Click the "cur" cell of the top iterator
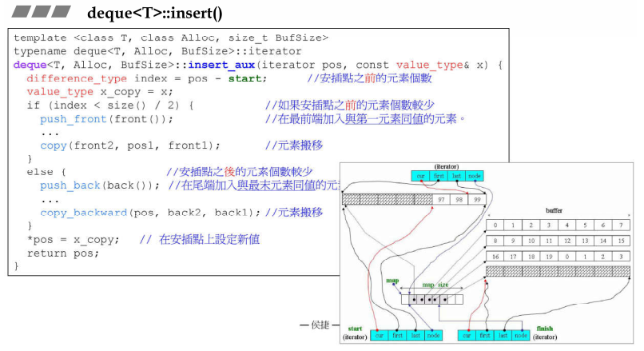This screenshot has width=644, height=351. 420,176
